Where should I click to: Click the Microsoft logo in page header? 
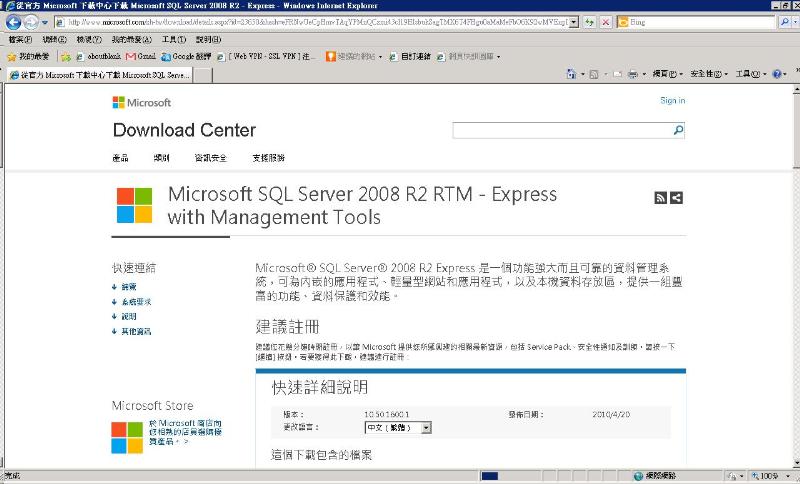point(142,103)
